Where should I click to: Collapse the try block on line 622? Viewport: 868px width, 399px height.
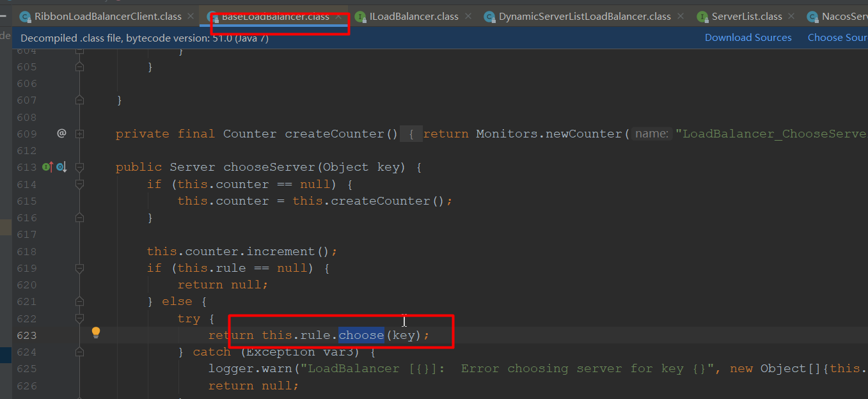(x=79, y=318)
